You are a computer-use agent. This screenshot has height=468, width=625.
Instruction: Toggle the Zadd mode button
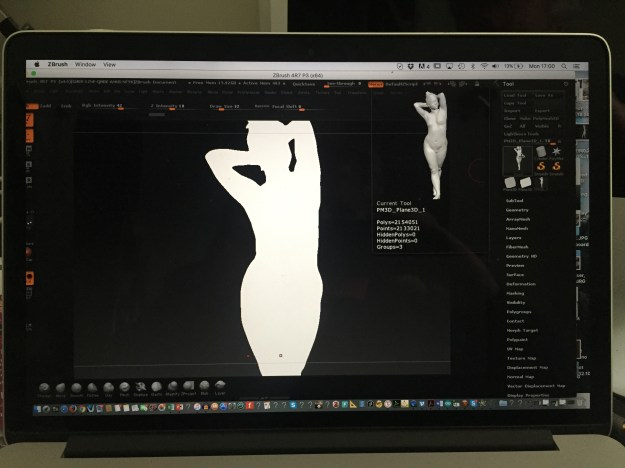(x=44, y=104)
